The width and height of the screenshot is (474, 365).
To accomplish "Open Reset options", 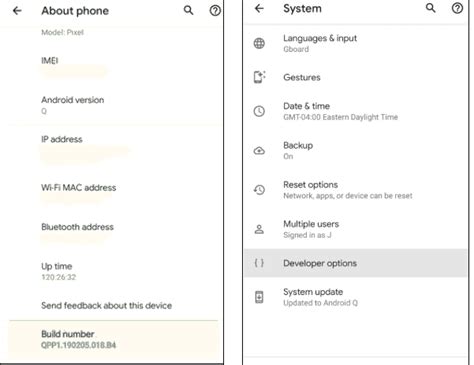I will 355,190.
